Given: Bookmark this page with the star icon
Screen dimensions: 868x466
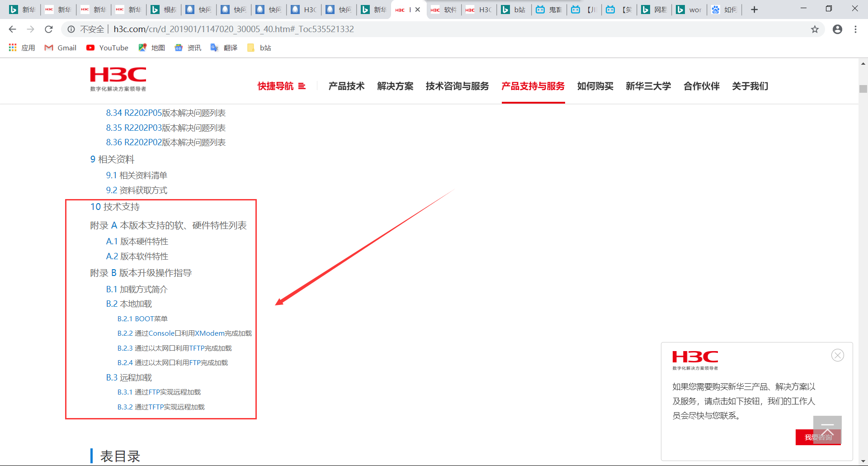Looking at the screenshot, I should (815, 29).
